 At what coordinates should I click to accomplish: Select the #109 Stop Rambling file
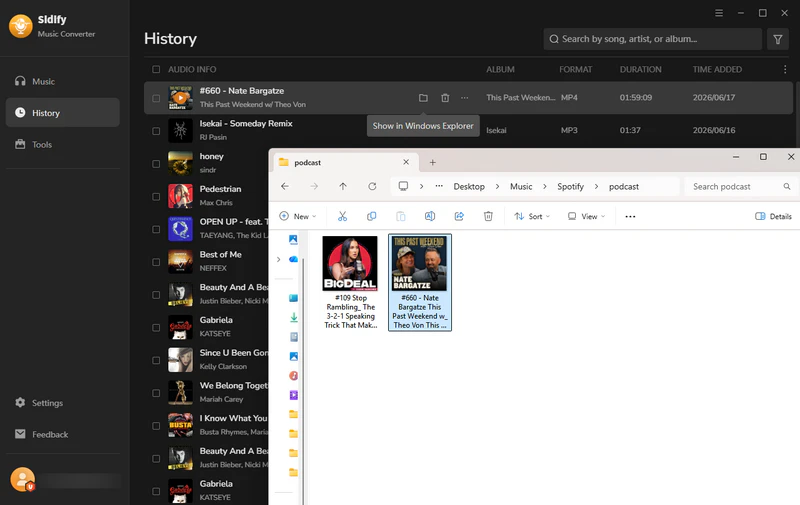tap(350, 283)
